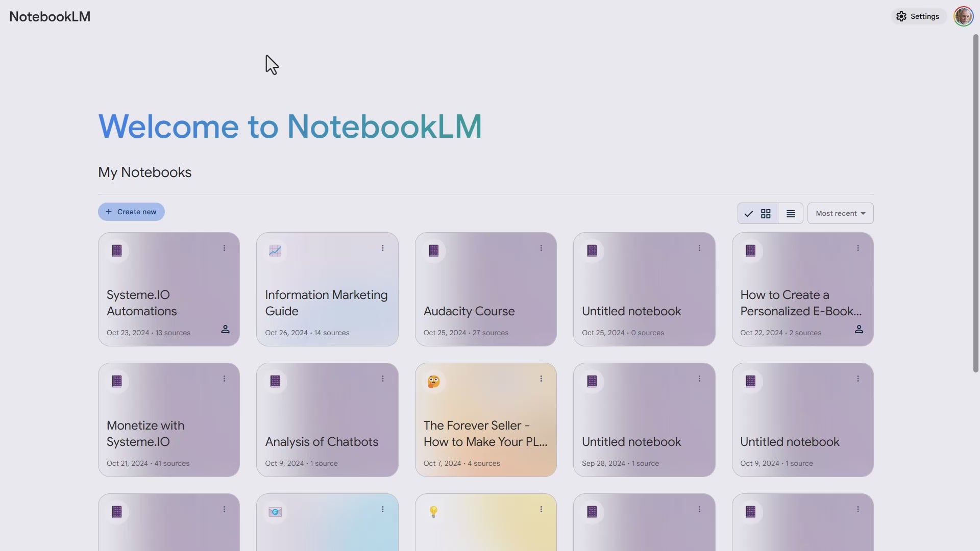Open the three-dot menu on Monetize with Systeme.IO
The image size is (980, 551).
point(225,379)
